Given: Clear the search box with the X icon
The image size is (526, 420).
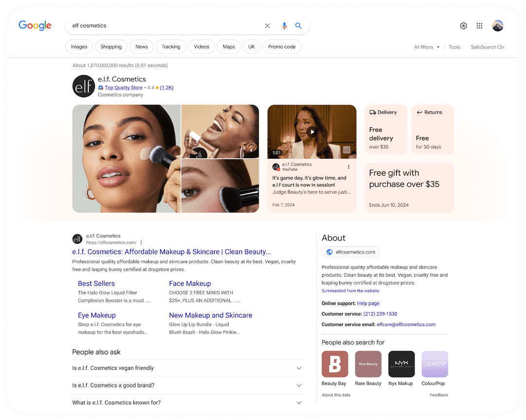Looking at the screenshot, I should [267, 26].
